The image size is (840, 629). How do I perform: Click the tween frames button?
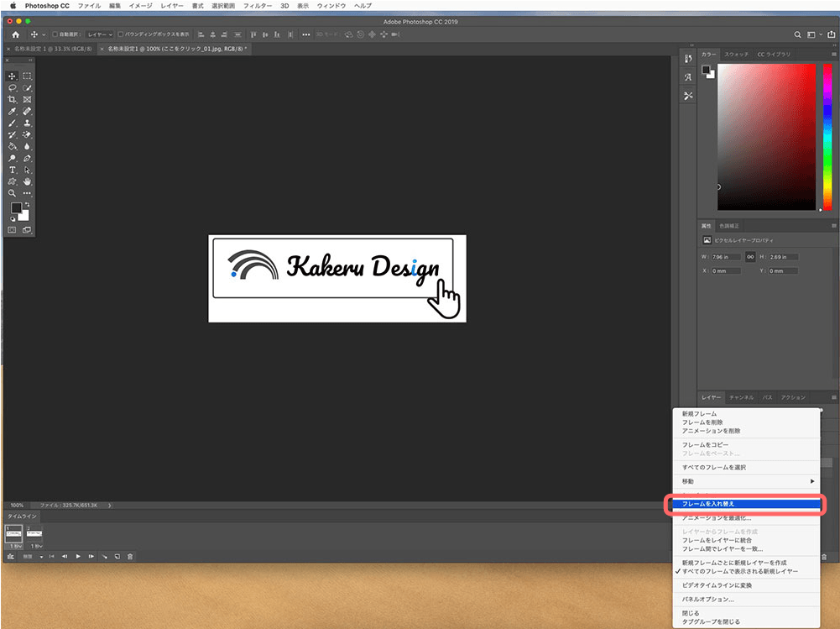[x=104, y=557]
